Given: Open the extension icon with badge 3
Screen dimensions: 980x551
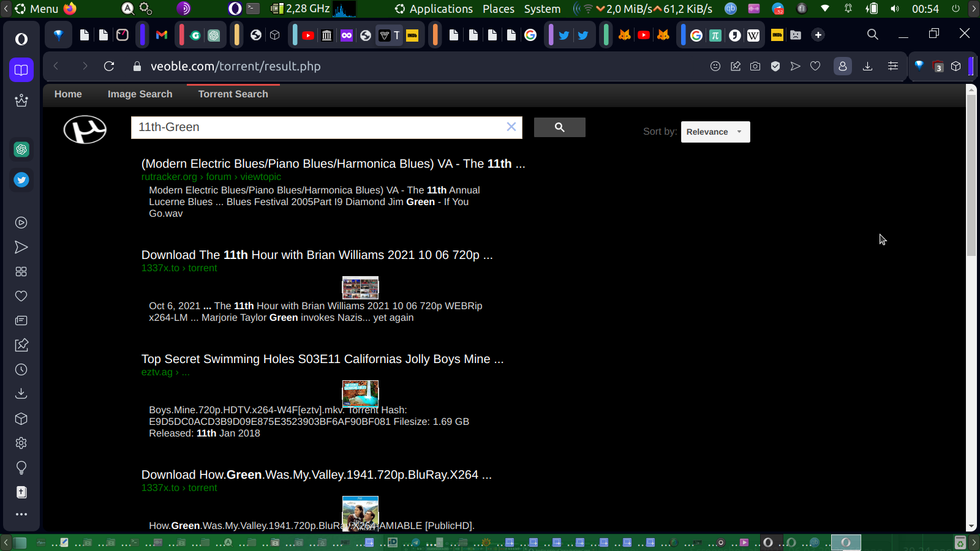Looking at the screenshot, I should click(938, 66).
